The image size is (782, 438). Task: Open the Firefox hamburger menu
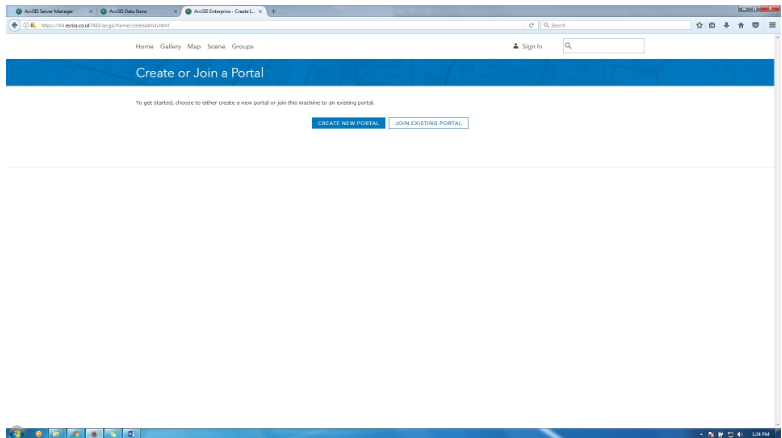pyautogui.click(x=772, y=25)
